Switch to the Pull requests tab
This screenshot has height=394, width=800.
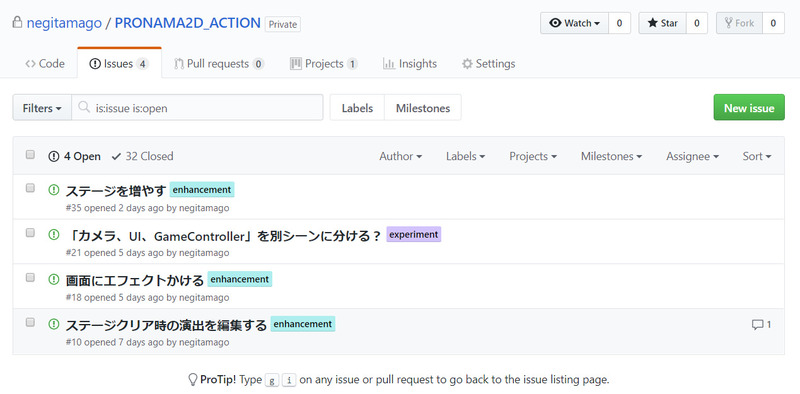click(x=219, y=64)
